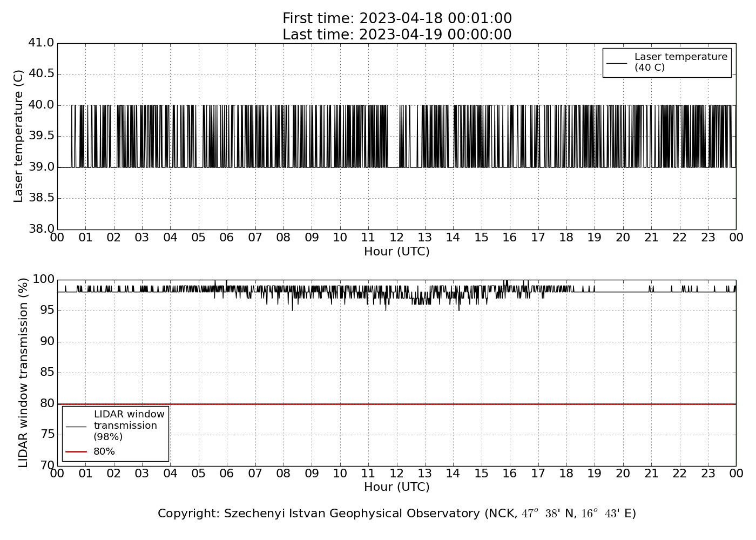Select the "Laser temperature (C)" y-axis label
This screenshot has height=540, width=756.
[x=19, y=136]
